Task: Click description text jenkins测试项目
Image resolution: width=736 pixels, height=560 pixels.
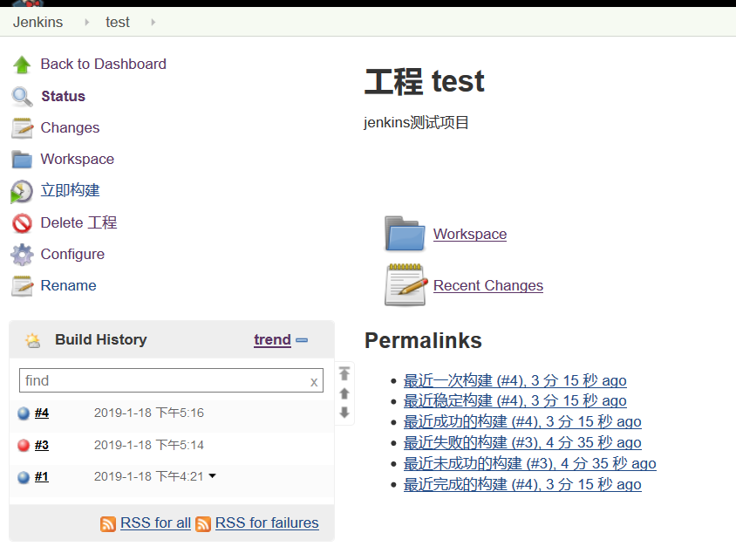Action: 416,122
